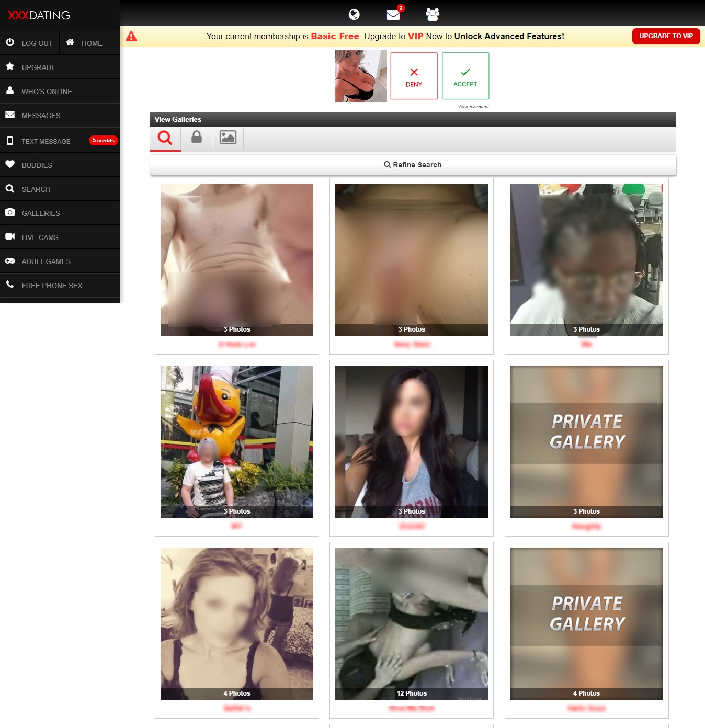This screenshot has height=728, width=705.
Task: Open the picture icon galleries tab
Action: tap(228, 138)
